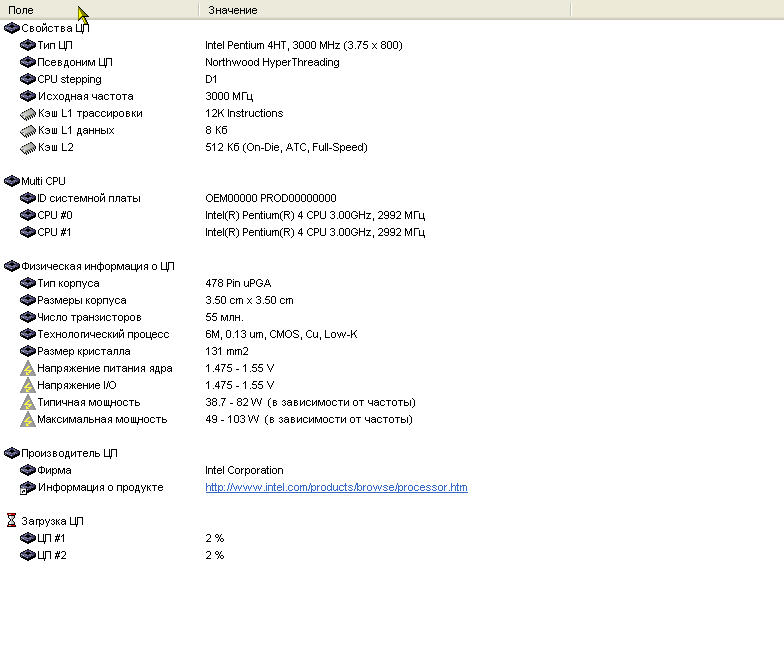
Task: Click memory icon beside 'Кэш L1 трассировки'
Action: click(28, 114)
